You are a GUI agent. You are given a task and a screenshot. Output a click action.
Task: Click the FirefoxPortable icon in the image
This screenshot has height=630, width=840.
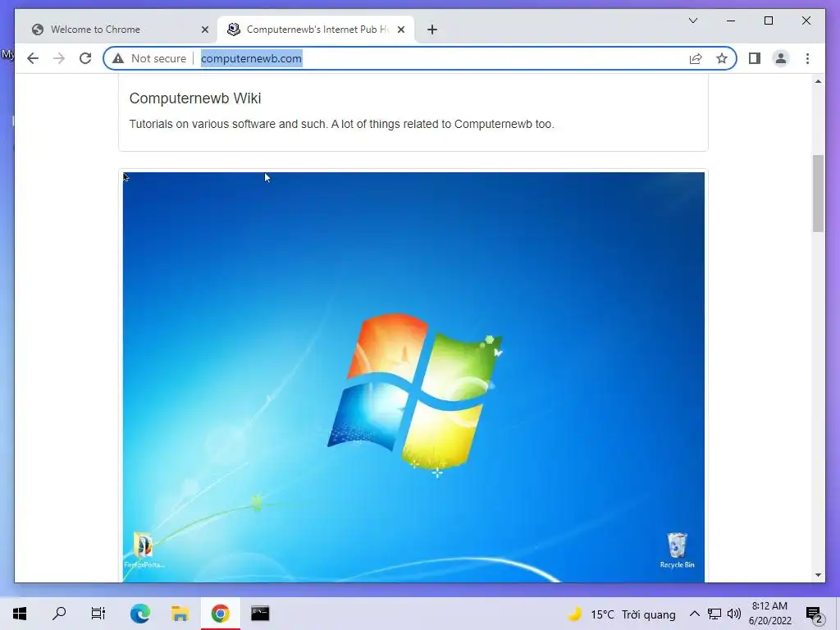(x=144, y=550)
